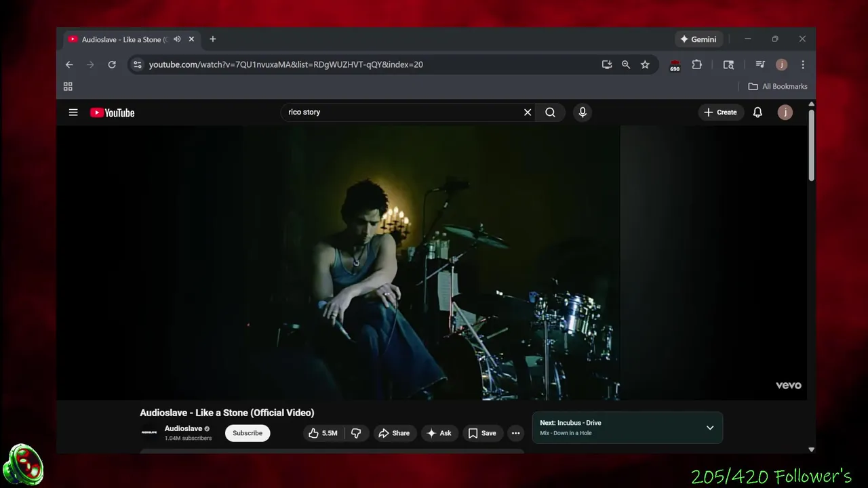
Task: Reload the page with the refresh icon
Action: [x=112, y=64]
